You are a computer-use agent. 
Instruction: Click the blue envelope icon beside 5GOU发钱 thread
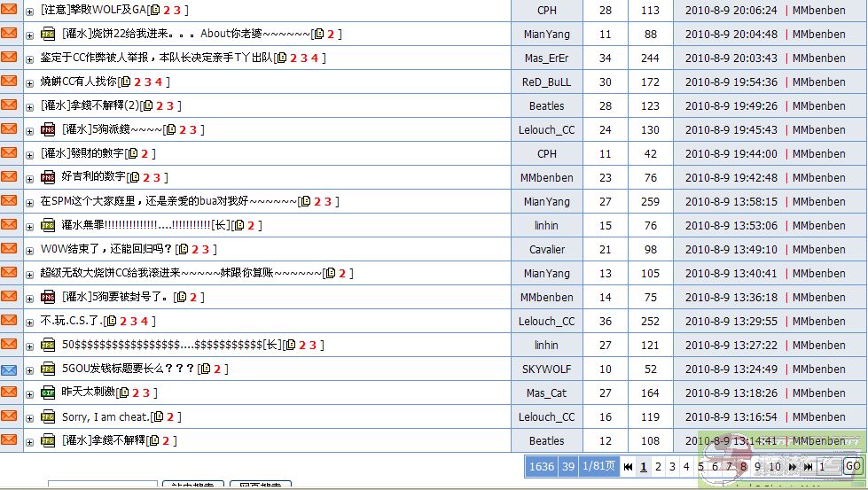coord(9,369)
